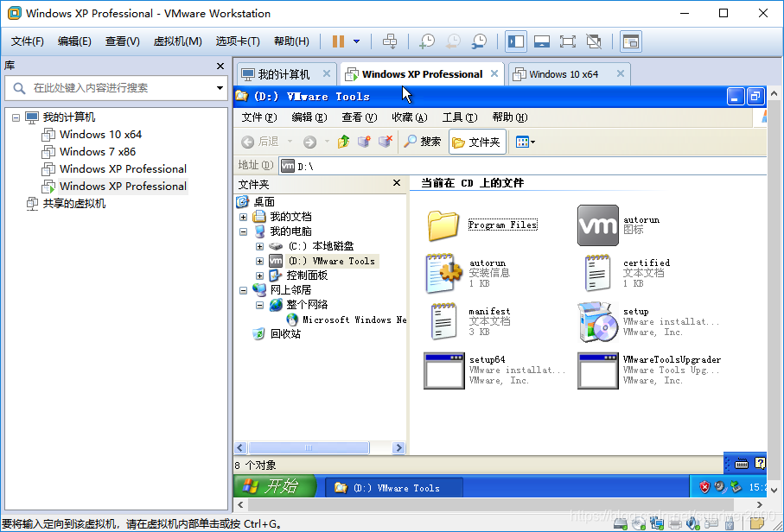
Task: Select 回收站 in folder tree
Action: [x=285, y=334]
